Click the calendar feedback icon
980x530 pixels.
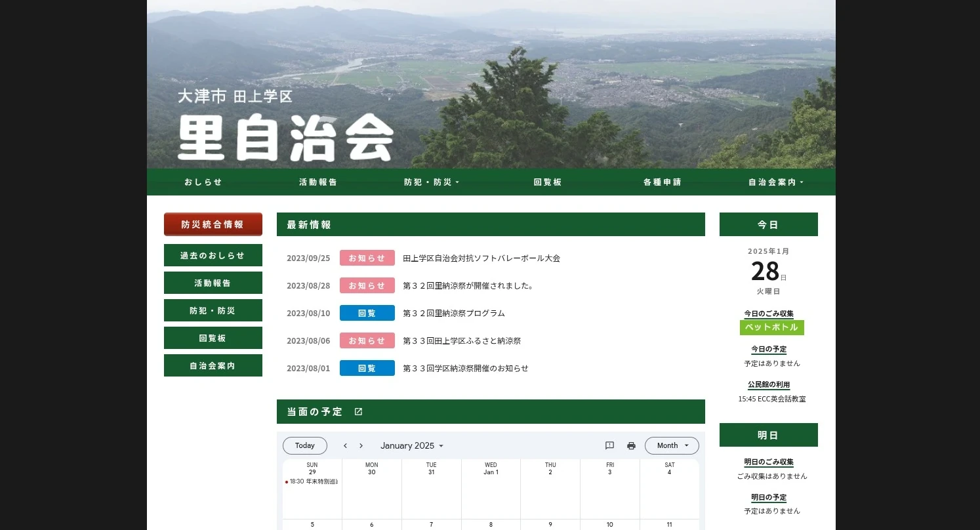click(609, 445)
